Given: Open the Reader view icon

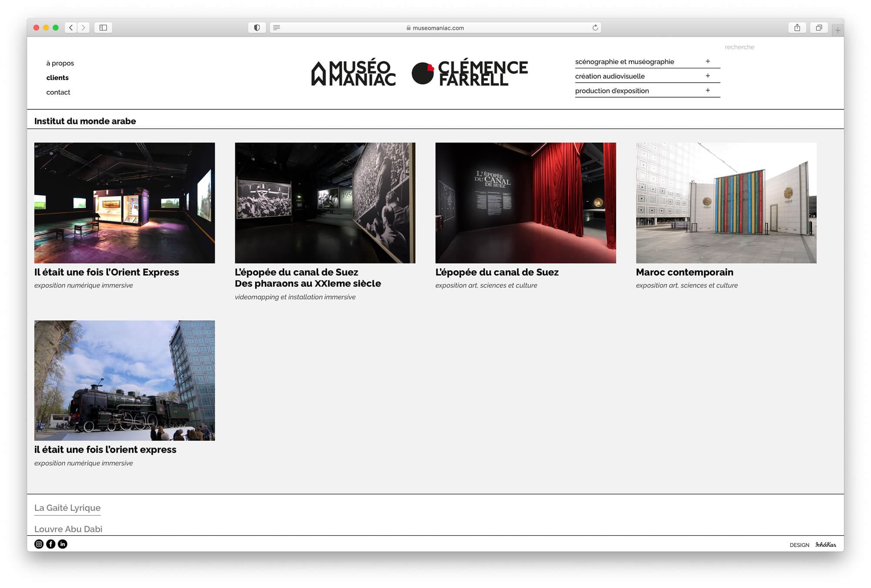Looking at the screenshot, I should pyautogui.click(x=277, y=28).
